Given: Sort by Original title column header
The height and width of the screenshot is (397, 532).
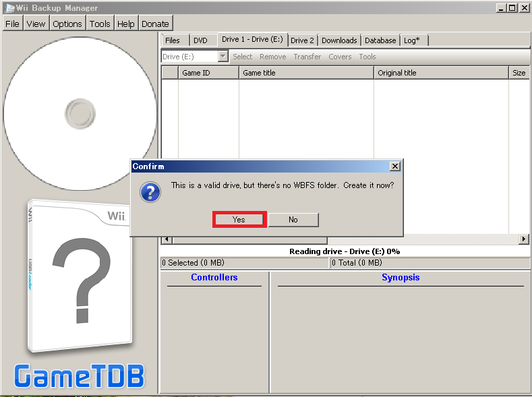Looking at the screenshot, I should coord(441,73).
